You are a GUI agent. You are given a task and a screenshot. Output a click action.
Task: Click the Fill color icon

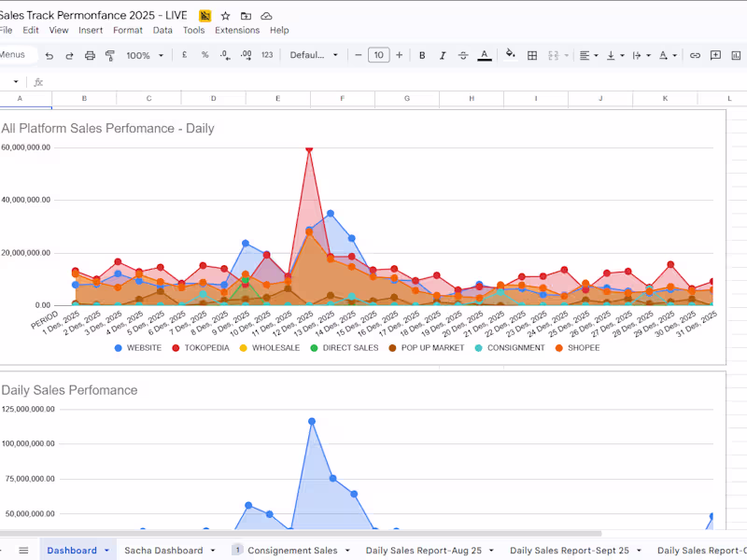click(510, 55)
